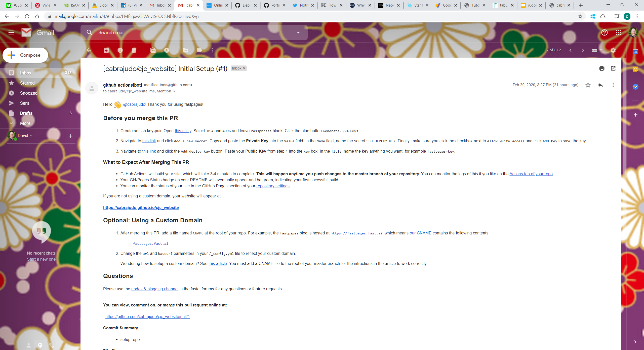Move the email to a folder
This screenshot has height=350, width=644.
186,50
